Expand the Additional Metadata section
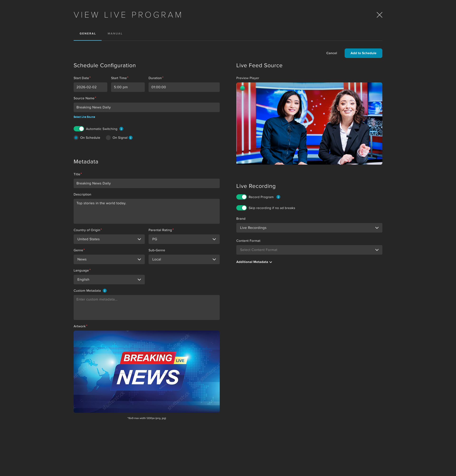The width and height of the screenshot is (456, 476). click(254, 262)
